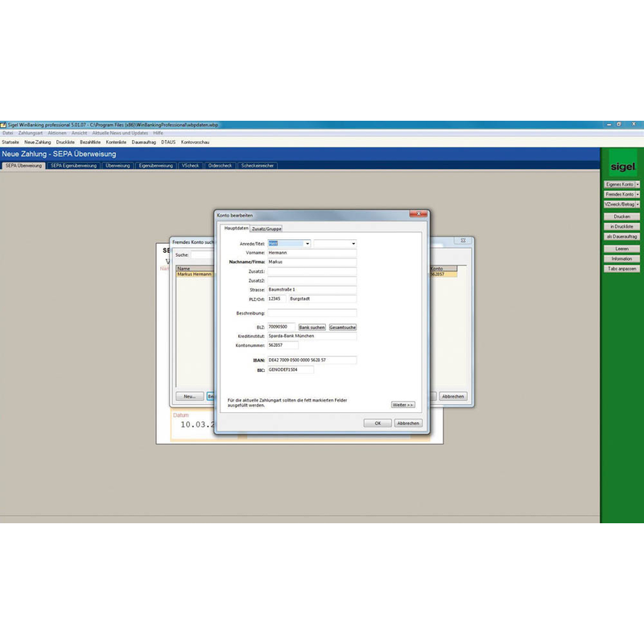Open the Orderscheck tab
Screen dimensions: 644x644
click(x=220, y=166)
